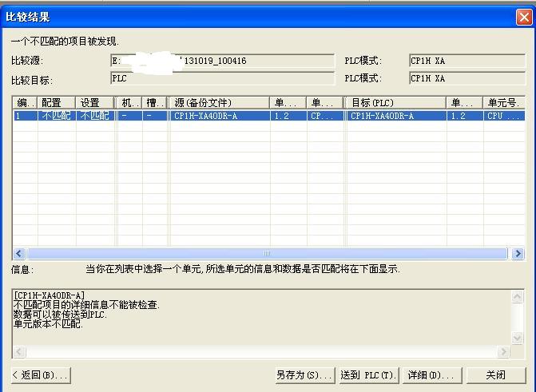Click the list's horizontal scrollbar right arrow
The image size is (536, 392).
click(x=518, y=253)
